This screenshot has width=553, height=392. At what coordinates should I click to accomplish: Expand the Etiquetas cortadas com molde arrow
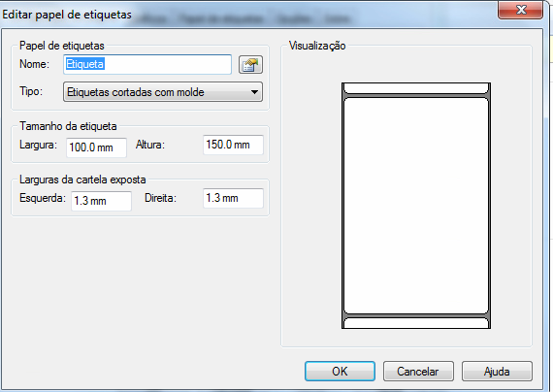tap(254, 92)
